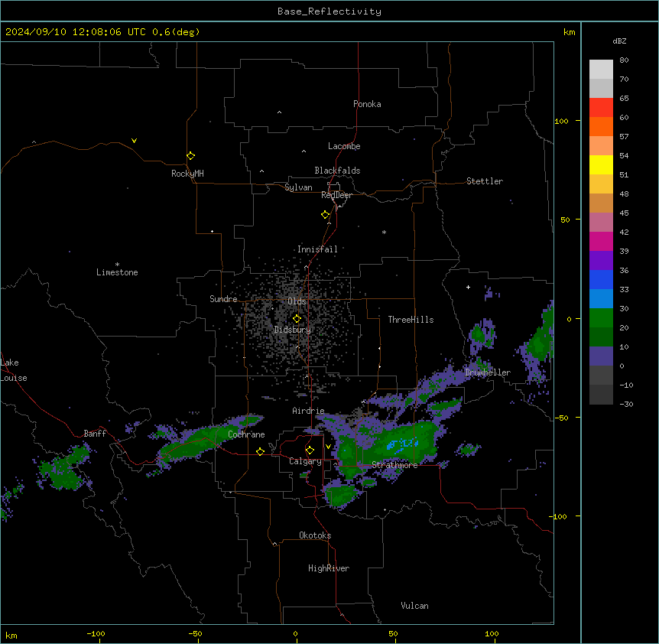Click the yellow diamond marker below RedDeer
This screenshot has width=659, height=644.
tap(326, 215)
